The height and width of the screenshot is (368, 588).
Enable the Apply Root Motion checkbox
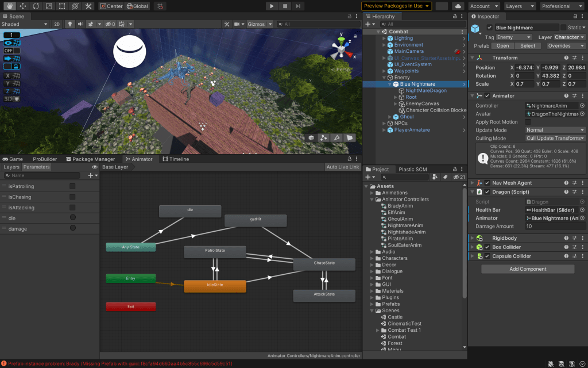click(x=528, y=122)
